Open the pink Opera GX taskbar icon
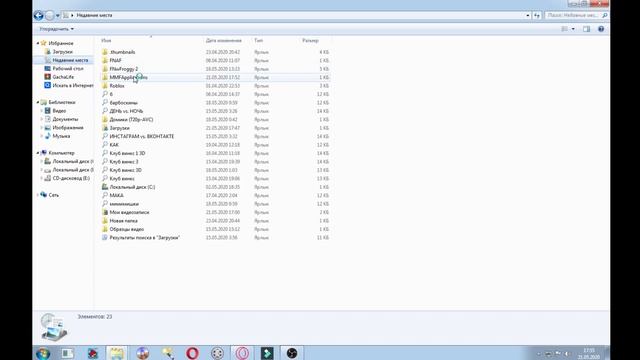 242,353
